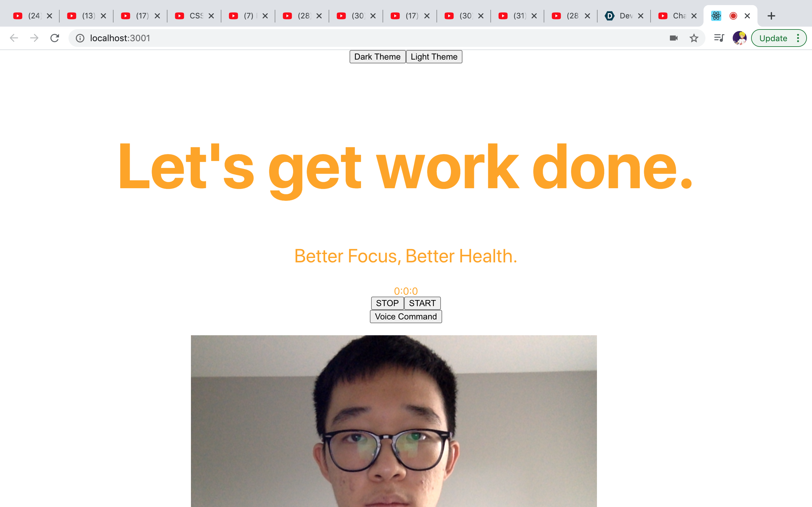Start the timer
This screenshot has width=812, height=507.
[x=422, y=303]
